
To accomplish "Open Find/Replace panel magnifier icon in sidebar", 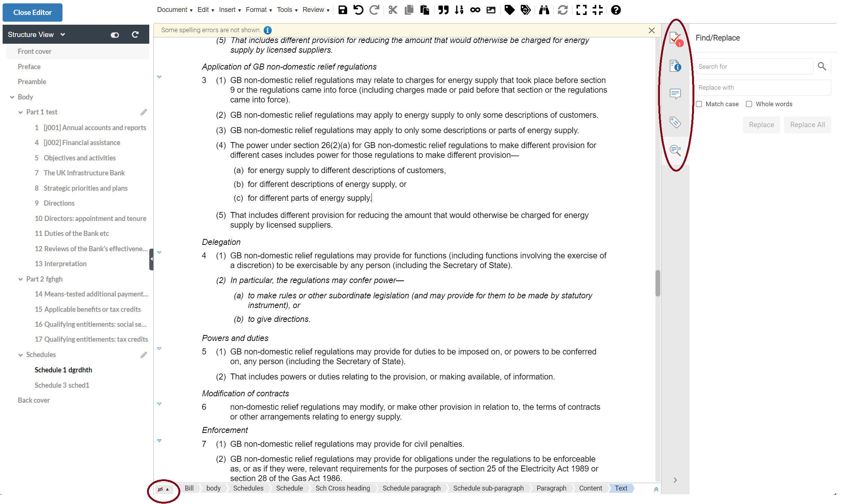I will tap(675, 150).
